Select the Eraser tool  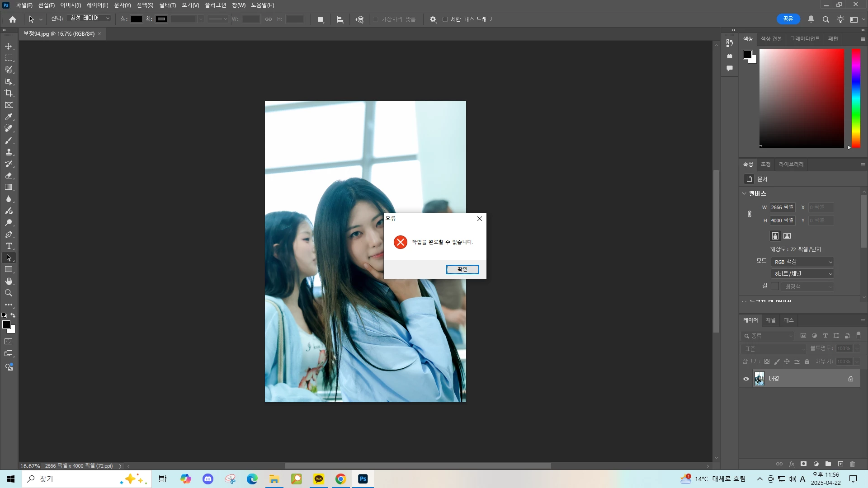pyautogui.click(x=9, y=176)
